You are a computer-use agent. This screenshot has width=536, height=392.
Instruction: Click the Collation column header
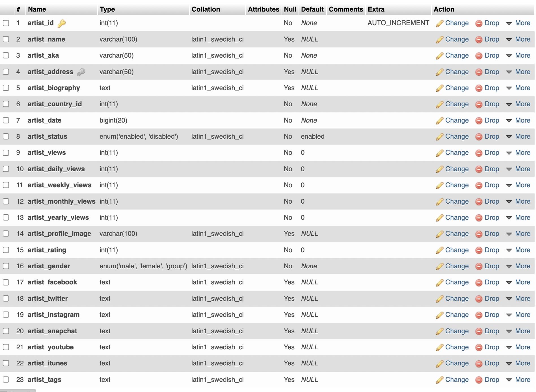206,9
